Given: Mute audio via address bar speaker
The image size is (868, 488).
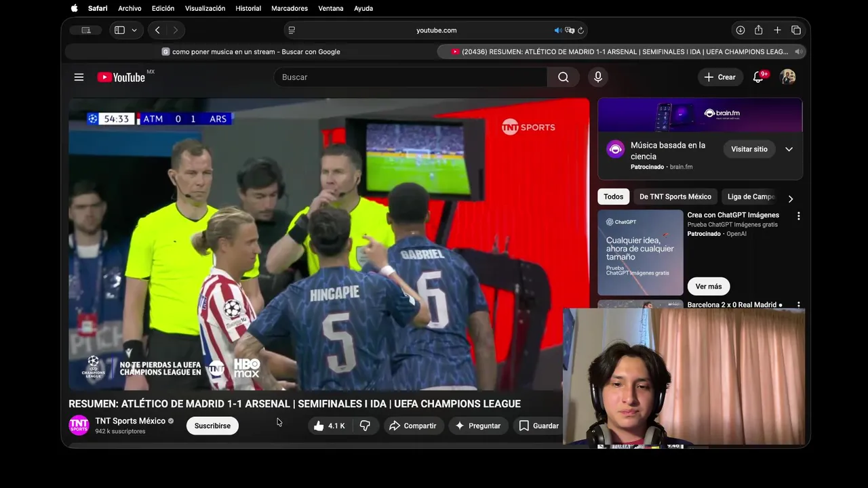Looking at the screenshot, I should [558, 30].
